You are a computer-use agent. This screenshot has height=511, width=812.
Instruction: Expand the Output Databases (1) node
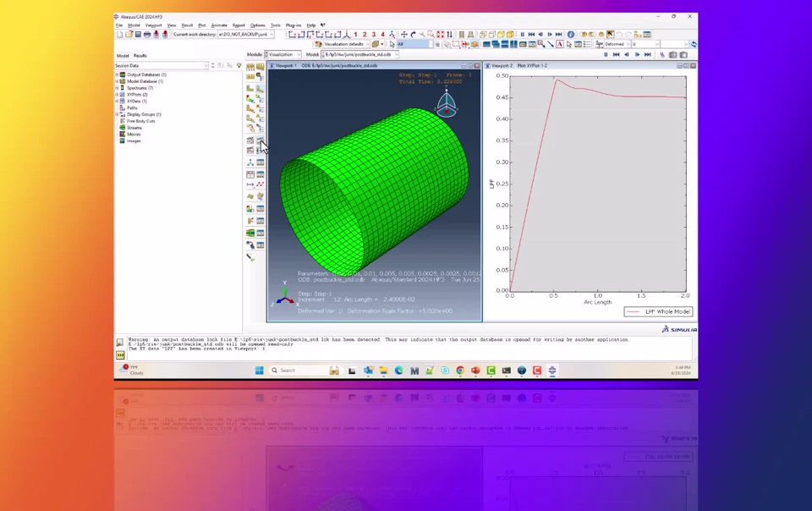coord(117,74)
